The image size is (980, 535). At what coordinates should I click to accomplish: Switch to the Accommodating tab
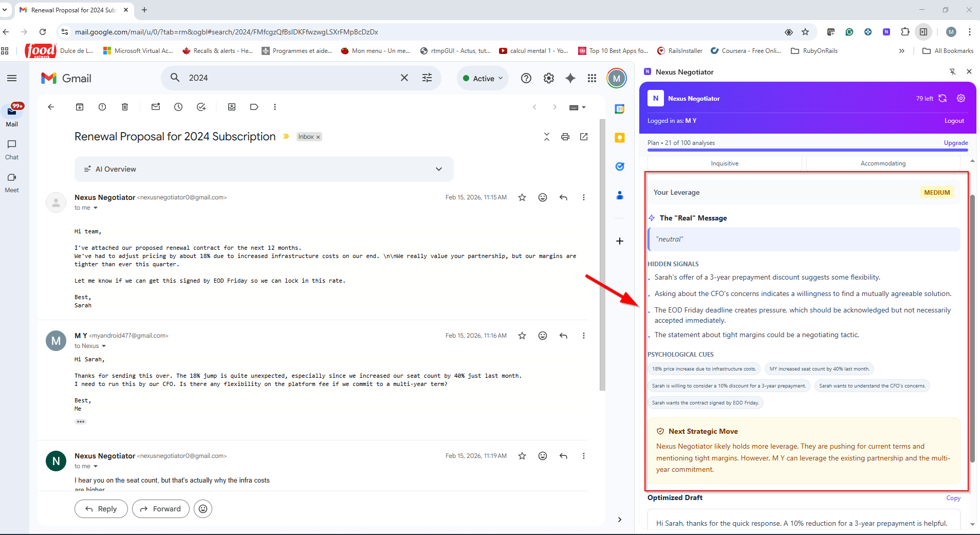[x=883, y=163]
